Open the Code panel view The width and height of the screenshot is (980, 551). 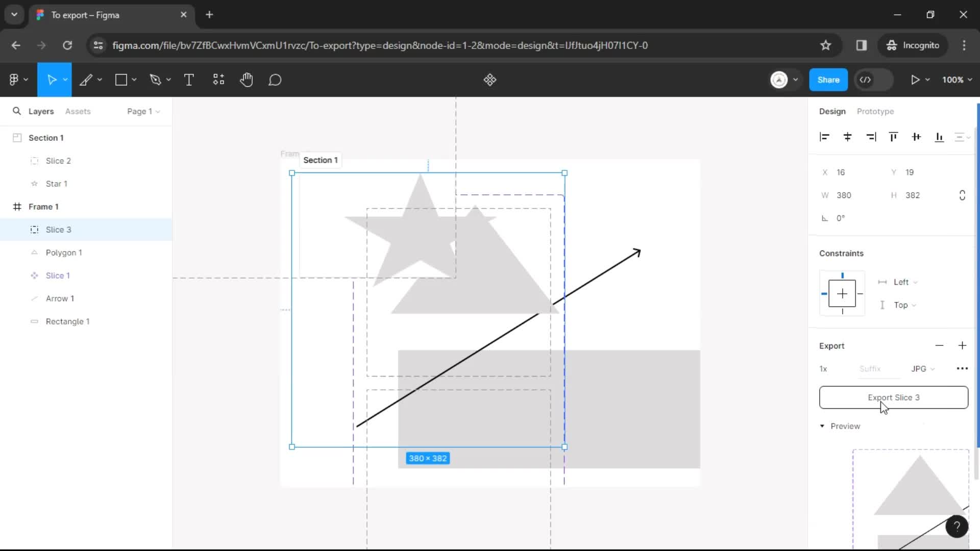point(865,80)
